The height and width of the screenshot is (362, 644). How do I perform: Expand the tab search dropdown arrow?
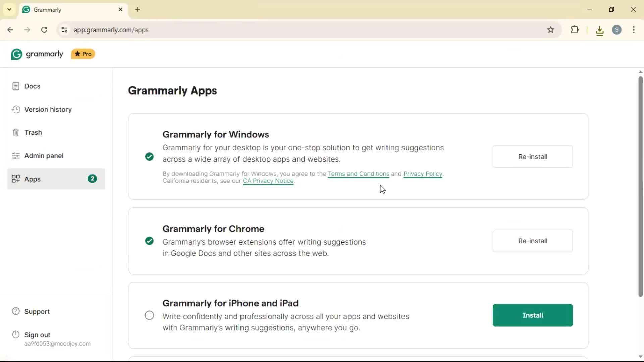9,9
